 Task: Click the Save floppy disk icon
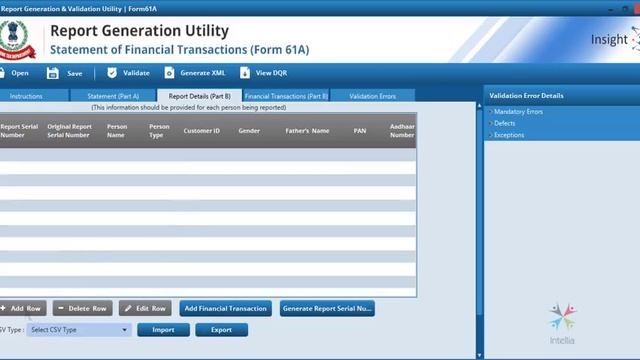[53, 73]
